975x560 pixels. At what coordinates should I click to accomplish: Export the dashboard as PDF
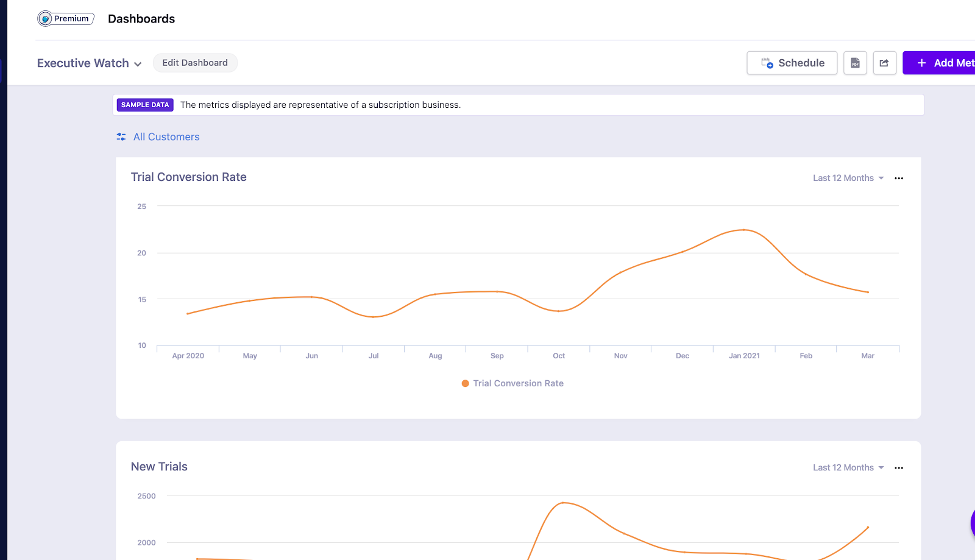click(x=855, y=63)
